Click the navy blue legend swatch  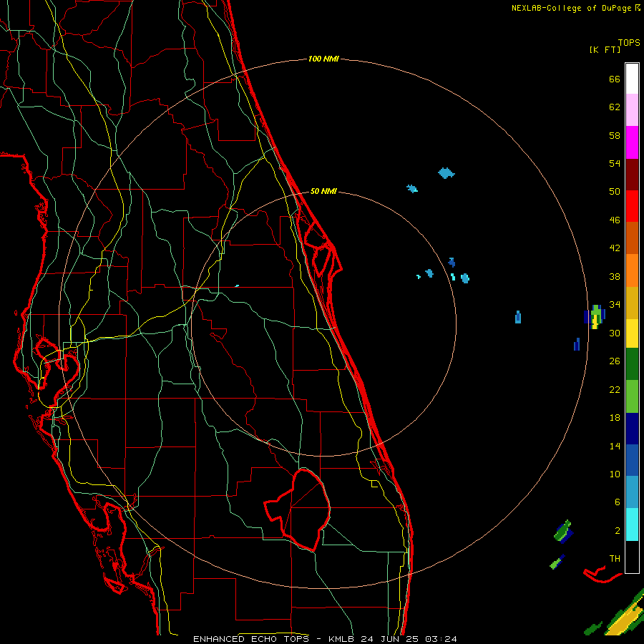click(x=632, y=428)
